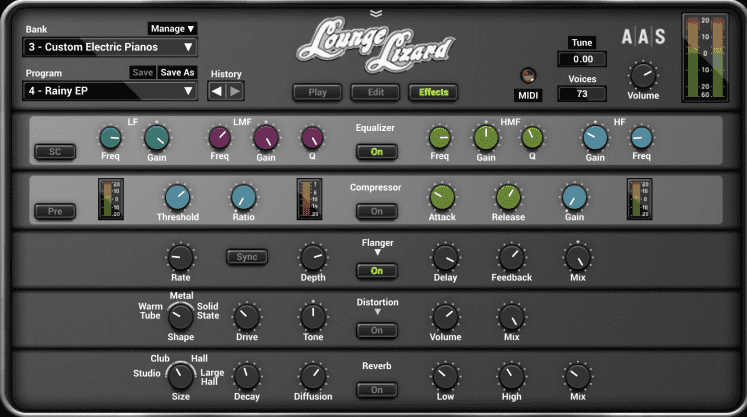Click the master Volume knob
The width and height of the screenshot is (747, 417).
click(x=643, y=75)
